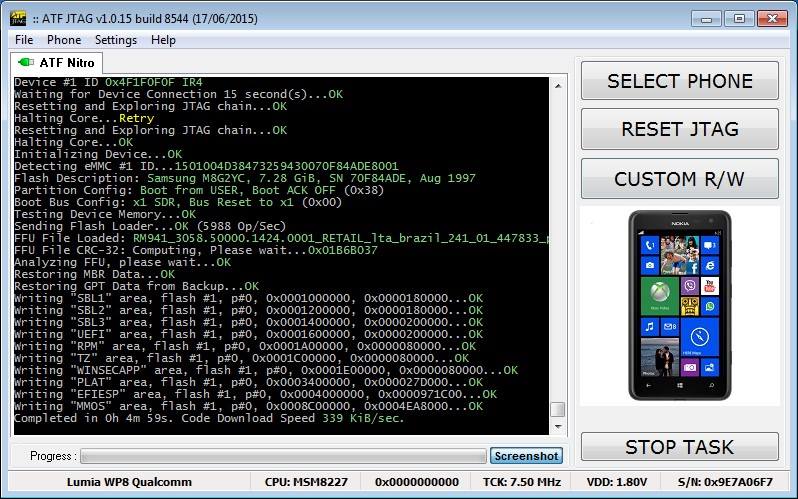Viewport: 798px width, 499px height.
Task: Click the 'Restoring GPT Data from Backup' line
Action: click(136, 286)
